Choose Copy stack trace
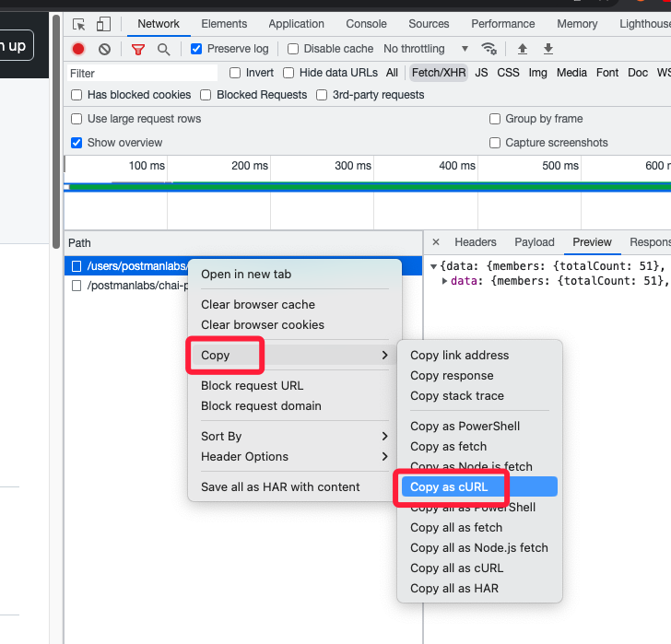Screen dimensions: 671x644 pyautogui.click(x=479, y=395)
